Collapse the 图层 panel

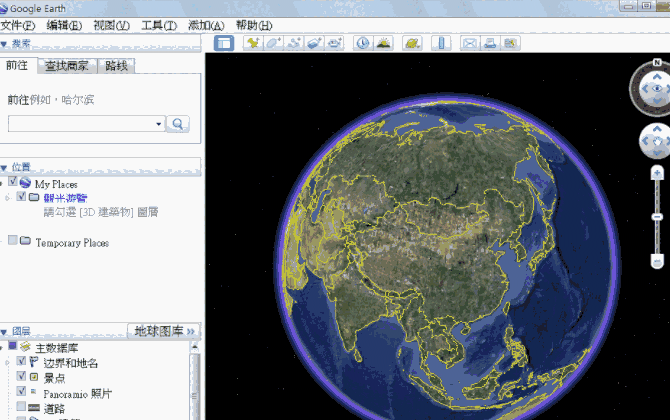coord(5,331)
